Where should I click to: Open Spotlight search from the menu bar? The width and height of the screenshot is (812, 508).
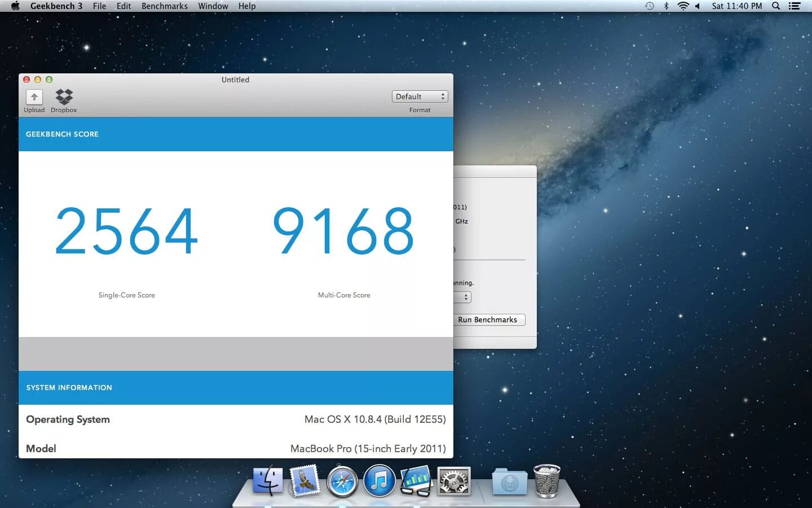coord(776,6)
